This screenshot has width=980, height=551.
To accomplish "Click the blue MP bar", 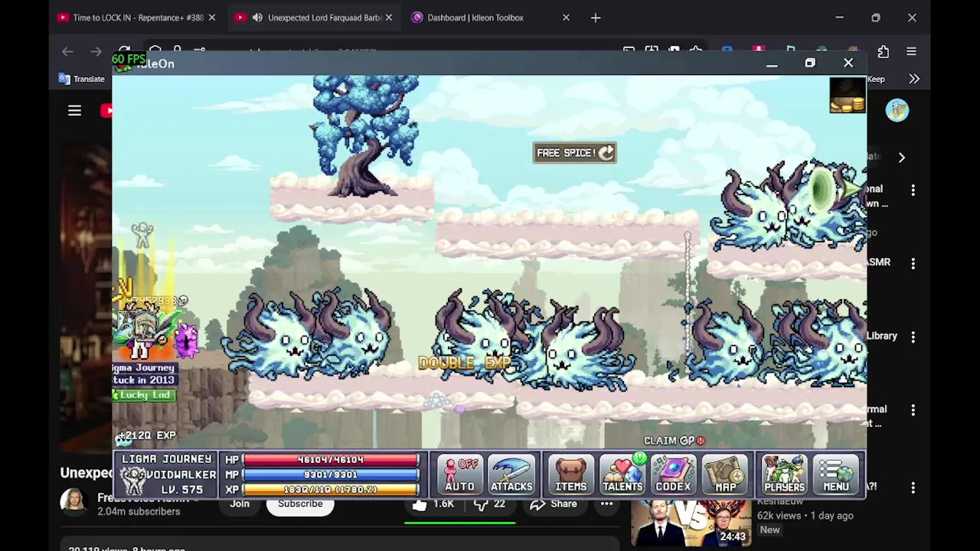I will (x=331, y=474).
